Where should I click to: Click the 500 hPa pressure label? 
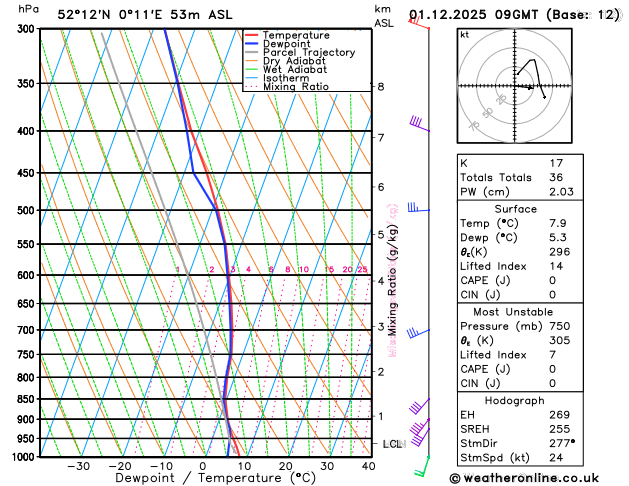pyautogui.click(x=28, y=211)
